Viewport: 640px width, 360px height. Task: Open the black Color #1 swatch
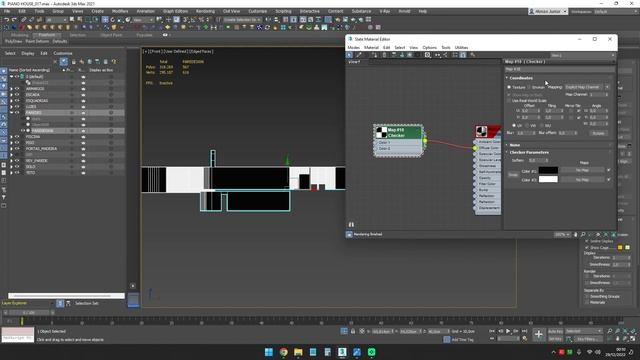pos(548,170)
